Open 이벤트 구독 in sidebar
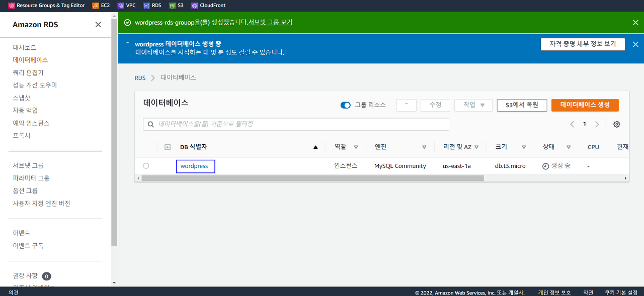Screen dimensions: 644x296 click(x=28, y=246)
